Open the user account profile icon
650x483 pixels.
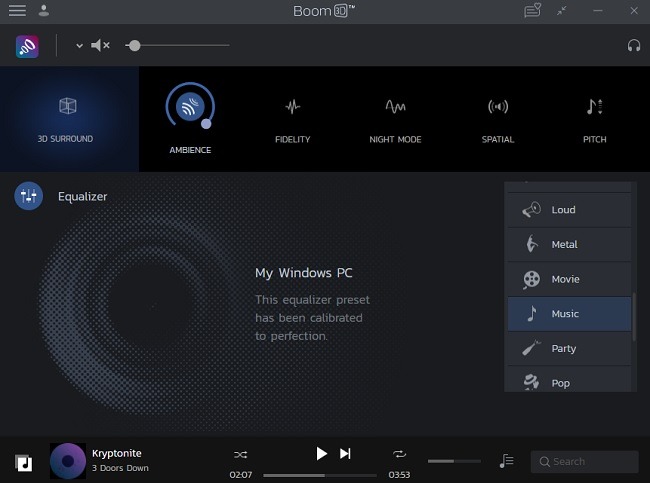44,10
